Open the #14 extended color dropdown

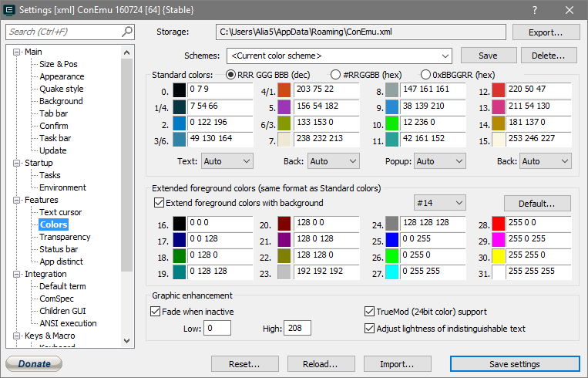pyautogui.click(x=457, y=203)
